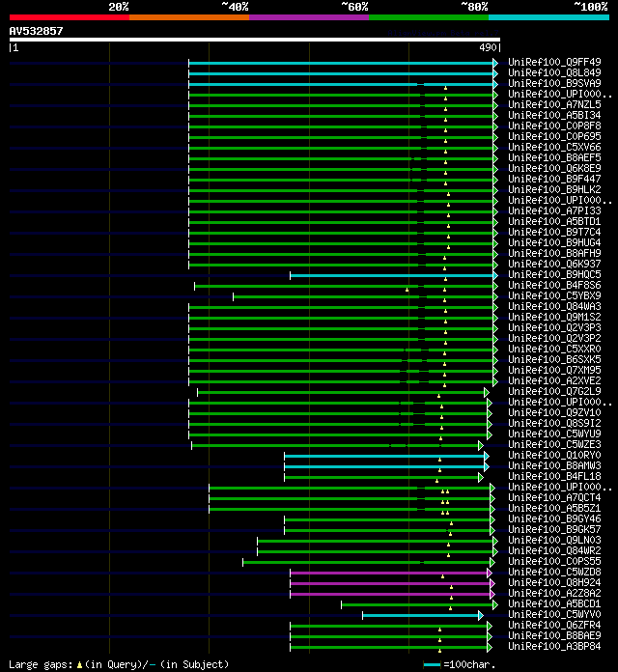Select label UniRef100_Q8S9I2

pos(554,423)
